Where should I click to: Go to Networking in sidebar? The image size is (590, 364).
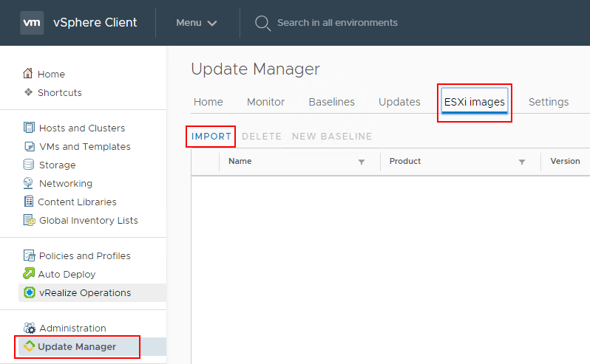pos(66,183)
